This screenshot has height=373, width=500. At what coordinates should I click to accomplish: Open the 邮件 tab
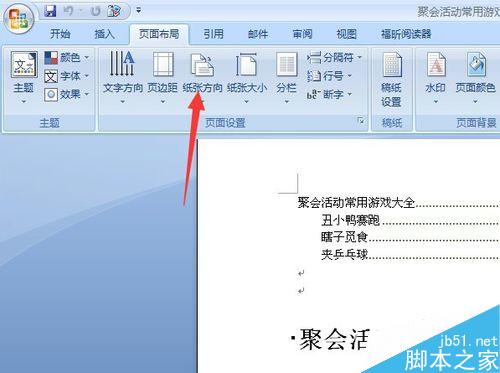pyautogui.click(x=258, y=34)
